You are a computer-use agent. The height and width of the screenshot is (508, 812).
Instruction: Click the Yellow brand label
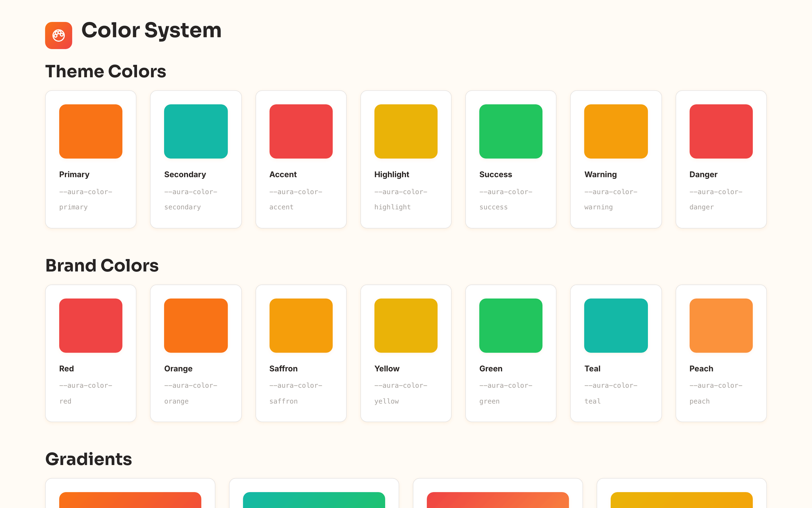387,368
